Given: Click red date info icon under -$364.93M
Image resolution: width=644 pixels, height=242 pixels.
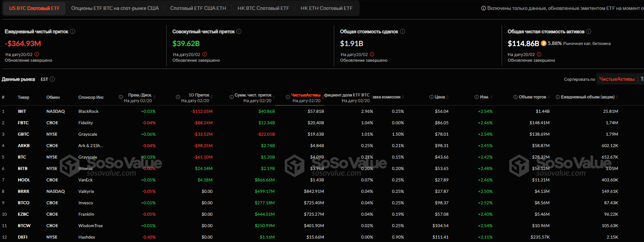Looking at the screenshot, I should pos(37,54).
